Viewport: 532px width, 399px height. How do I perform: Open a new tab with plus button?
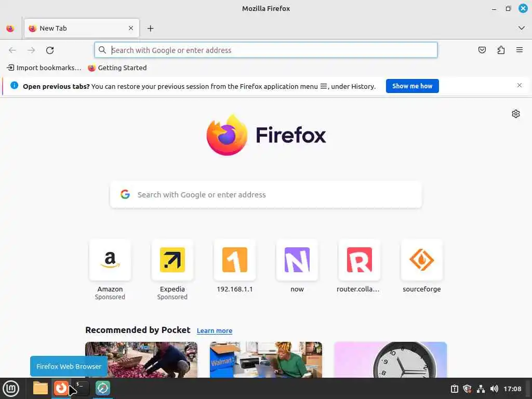150,29
